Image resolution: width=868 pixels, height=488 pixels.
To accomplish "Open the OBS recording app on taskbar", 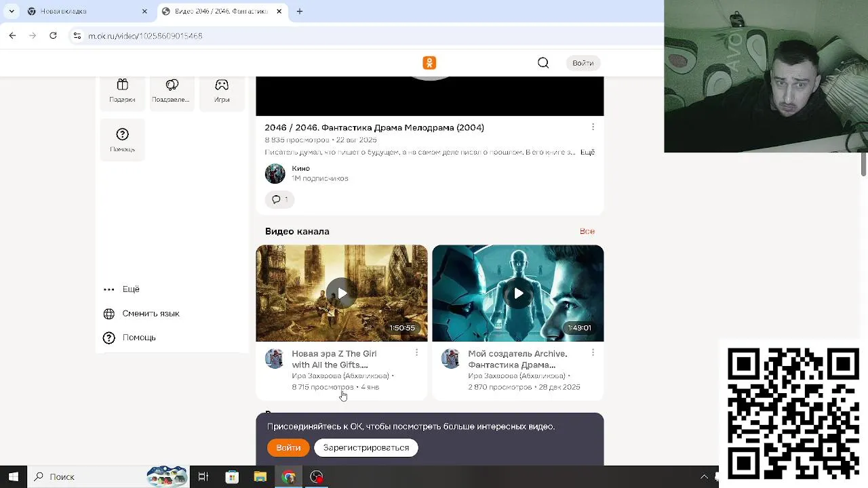I will pos(317,476).
